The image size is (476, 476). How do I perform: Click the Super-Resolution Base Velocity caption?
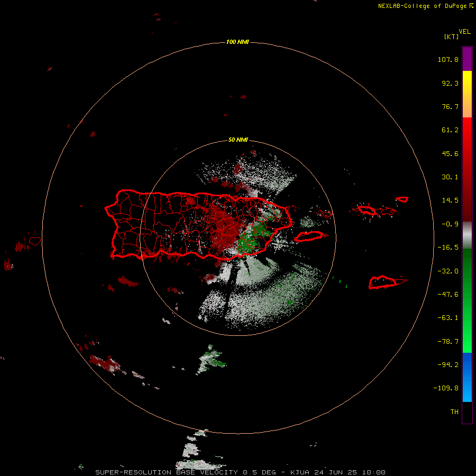[x=241, y=472]
